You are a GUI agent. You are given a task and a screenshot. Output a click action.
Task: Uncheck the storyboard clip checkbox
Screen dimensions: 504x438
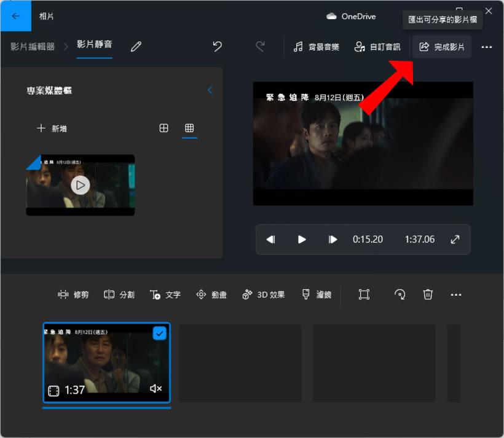coord(159,333)
